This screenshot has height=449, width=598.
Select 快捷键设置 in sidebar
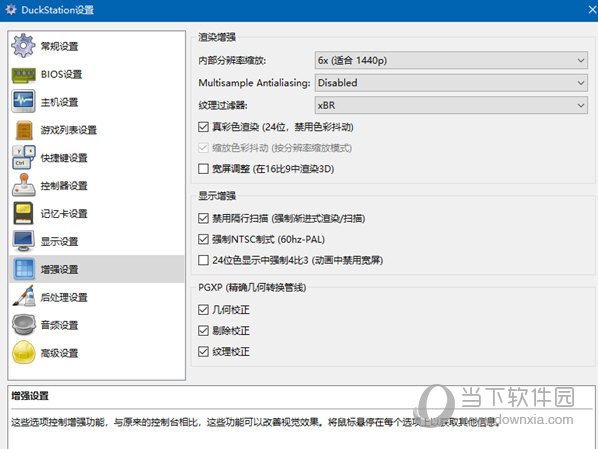64,158
